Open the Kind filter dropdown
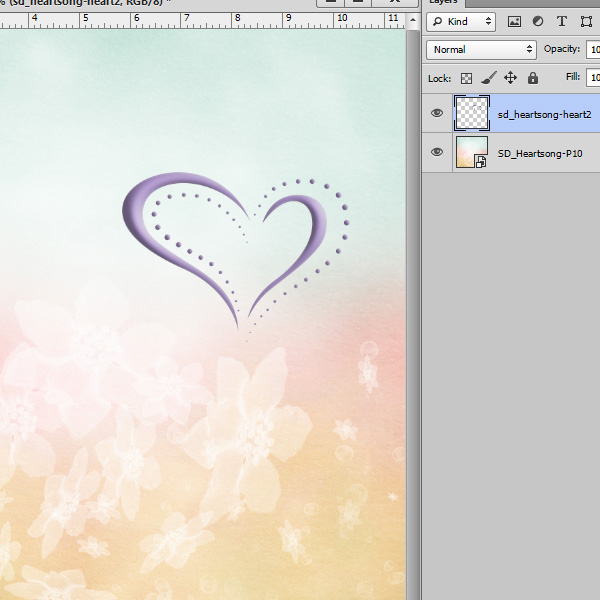Screen dimensions: 600x600 pyautogui.click(x=461, y=22)
